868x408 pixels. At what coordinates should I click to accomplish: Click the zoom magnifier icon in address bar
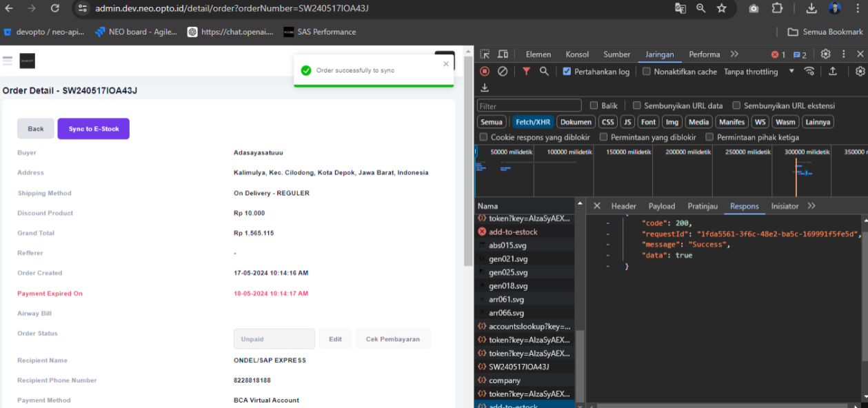coord(700,8)
